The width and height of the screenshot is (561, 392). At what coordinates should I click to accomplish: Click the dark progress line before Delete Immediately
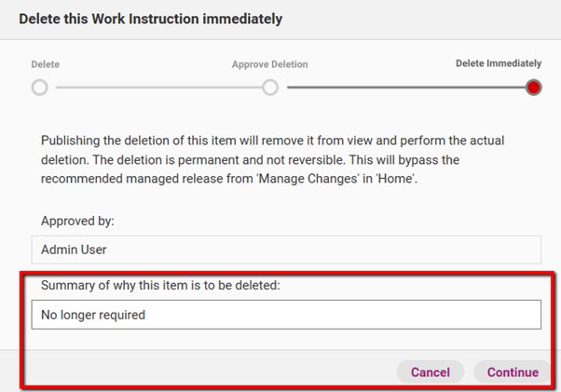click(x=406, y=88)
